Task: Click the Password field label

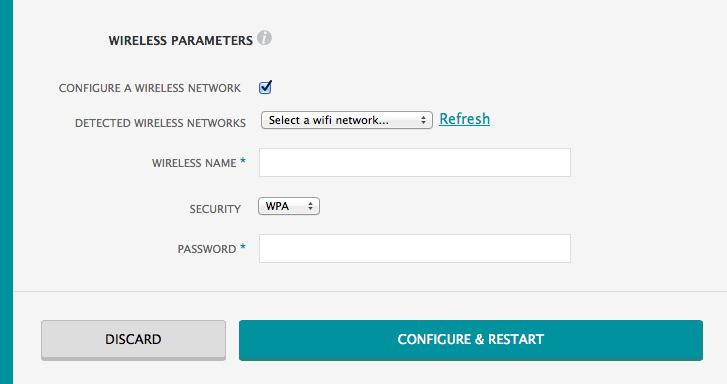Action: (207, 249)
